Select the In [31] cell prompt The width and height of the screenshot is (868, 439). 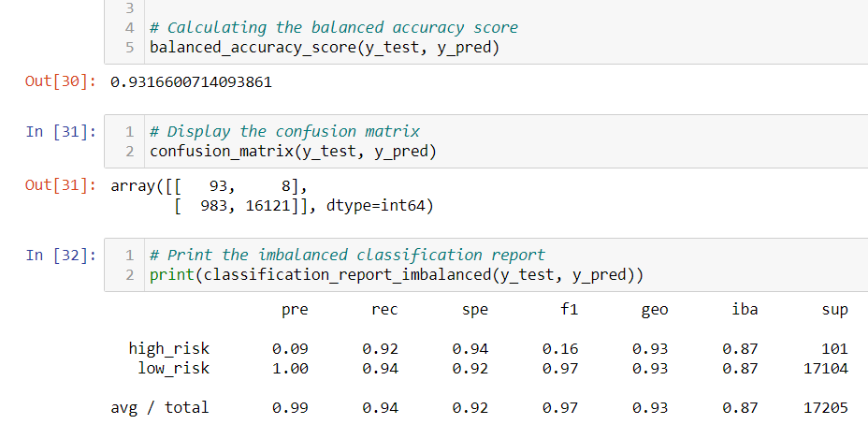61,131
